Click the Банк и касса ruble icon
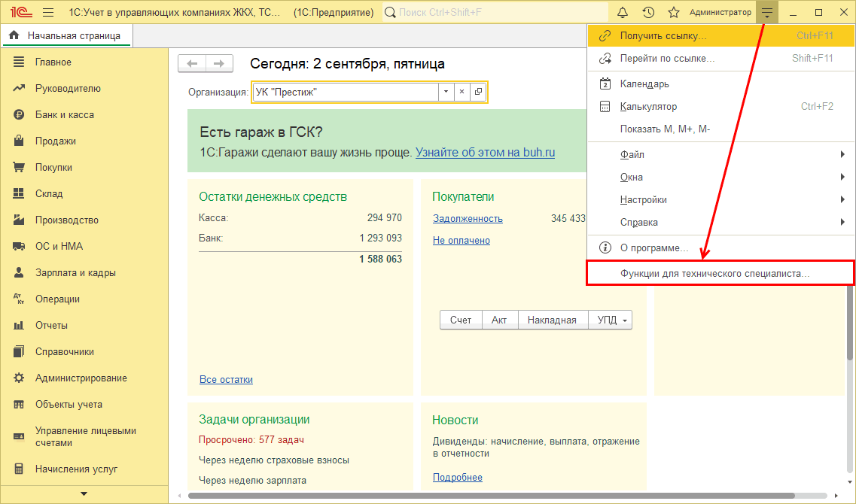The width and height of the screenshot is (856, 504). 19,114
